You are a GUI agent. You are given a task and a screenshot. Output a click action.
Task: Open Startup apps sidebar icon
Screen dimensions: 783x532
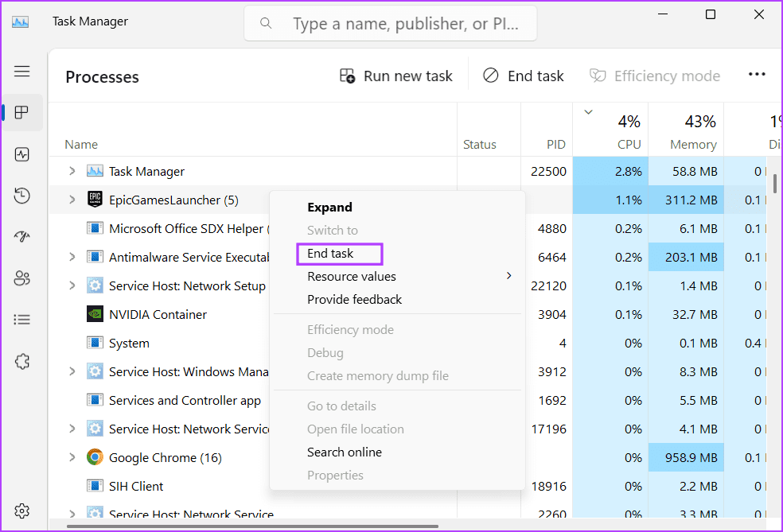22,236
